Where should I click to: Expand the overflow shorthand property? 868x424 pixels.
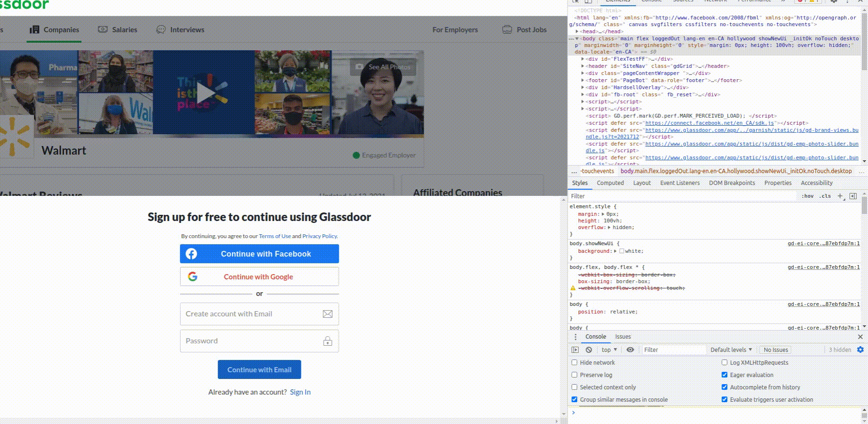tap(609, 228)
